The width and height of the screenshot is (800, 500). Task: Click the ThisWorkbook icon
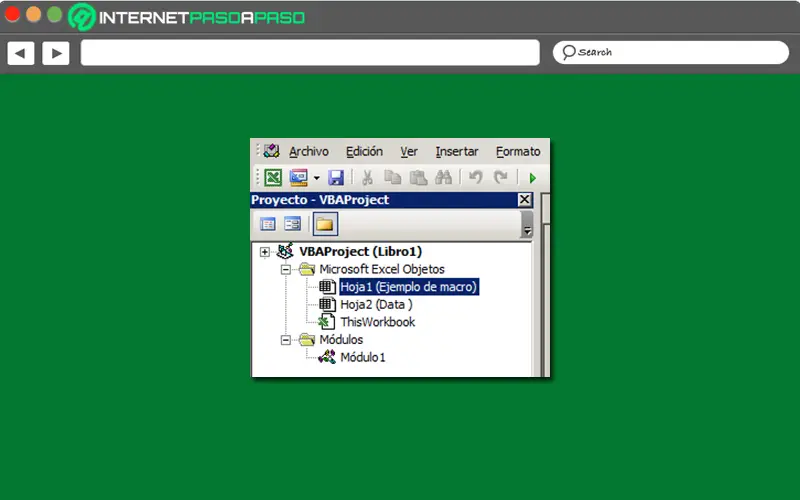327,322
